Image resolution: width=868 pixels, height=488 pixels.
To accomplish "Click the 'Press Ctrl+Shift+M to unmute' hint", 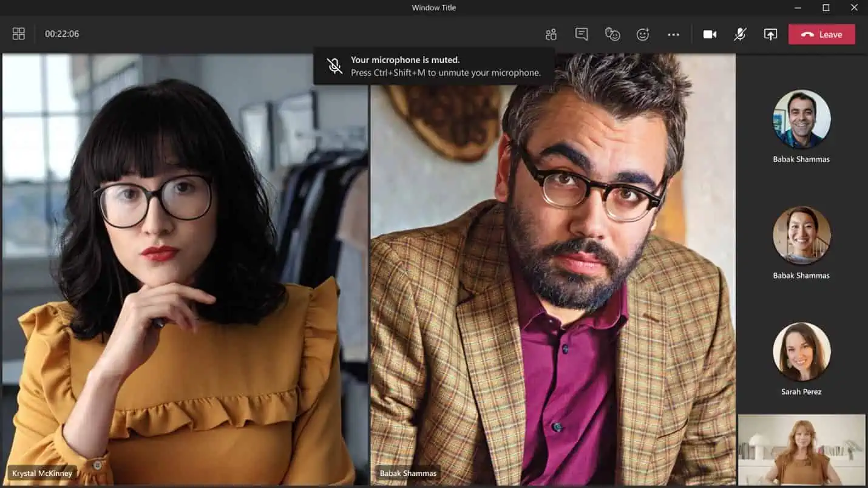I will pos(446,73).
